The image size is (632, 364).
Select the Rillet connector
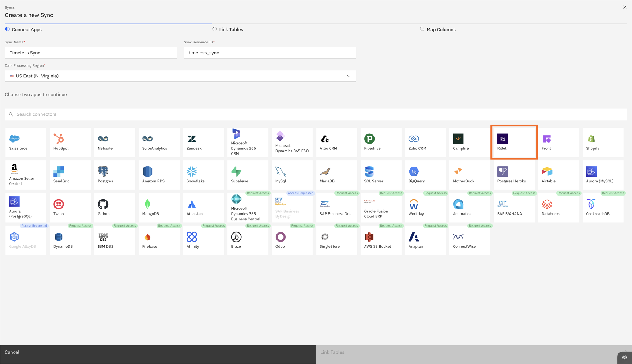coord(514,142)
